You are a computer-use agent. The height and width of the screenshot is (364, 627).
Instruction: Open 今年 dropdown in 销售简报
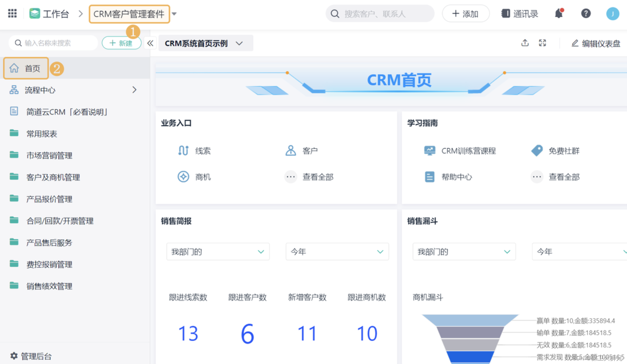click(x=337, y=251)
